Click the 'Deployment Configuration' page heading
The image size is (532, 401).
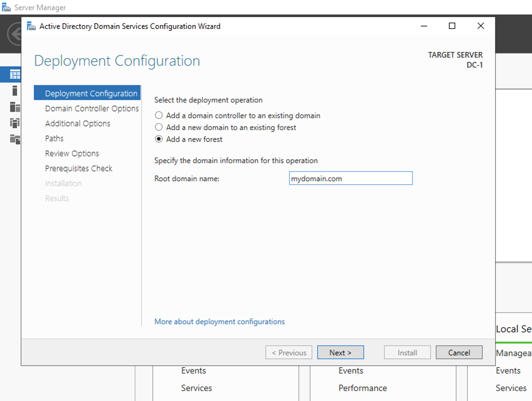pyautogui.click(x=117, y=61)
